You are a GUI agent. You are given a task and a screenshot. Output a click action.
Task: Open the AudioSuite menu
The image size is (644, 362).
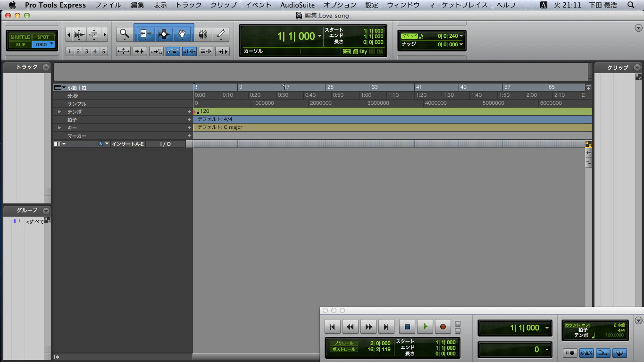click(297, 5)
